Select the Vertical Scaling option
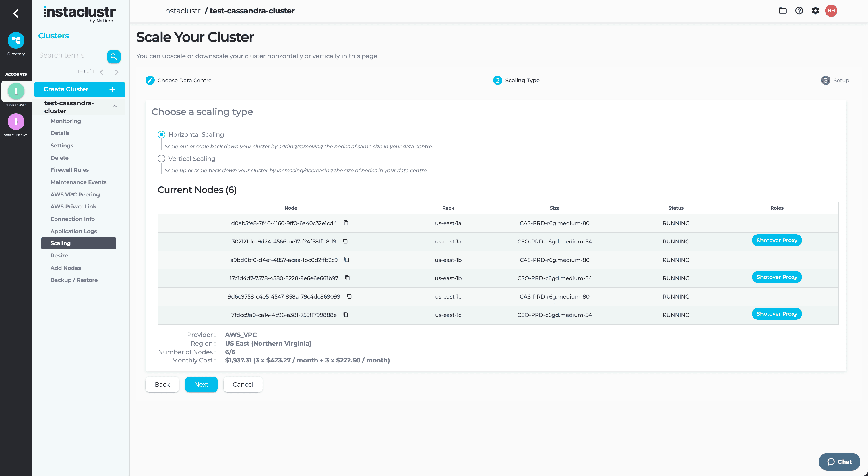868x476 pixels. coord(161,159)
